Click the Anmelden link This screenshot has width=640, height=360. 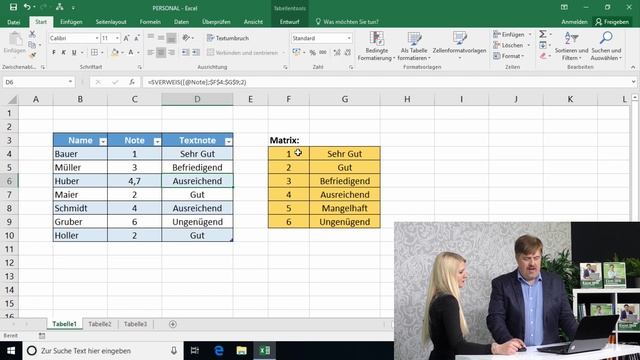click(574, 22)
